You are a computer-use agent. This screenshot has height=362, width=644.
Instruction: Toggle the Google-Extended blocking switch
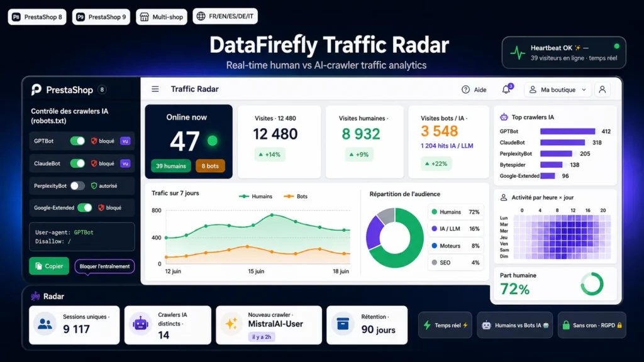[x=85, y=207]
